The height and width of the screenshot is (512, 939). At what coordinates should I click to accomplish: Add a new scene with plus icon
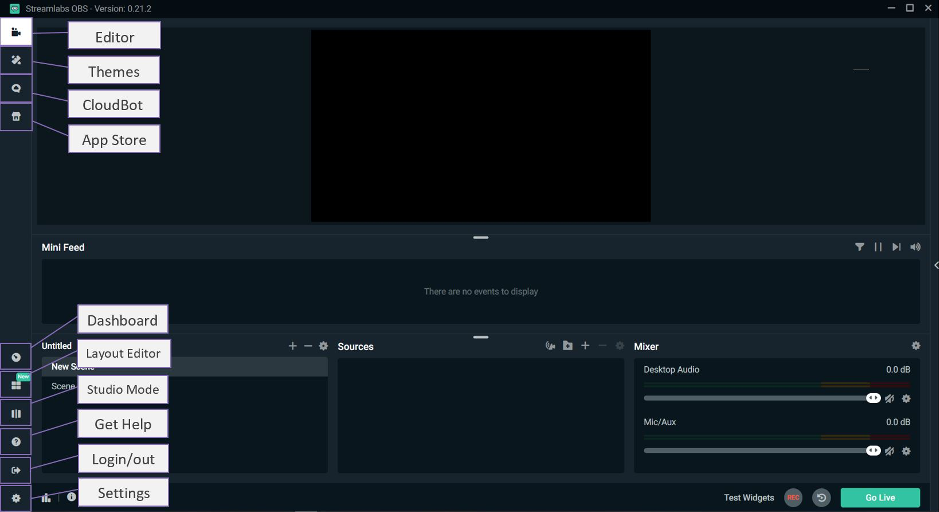[293, 346]
